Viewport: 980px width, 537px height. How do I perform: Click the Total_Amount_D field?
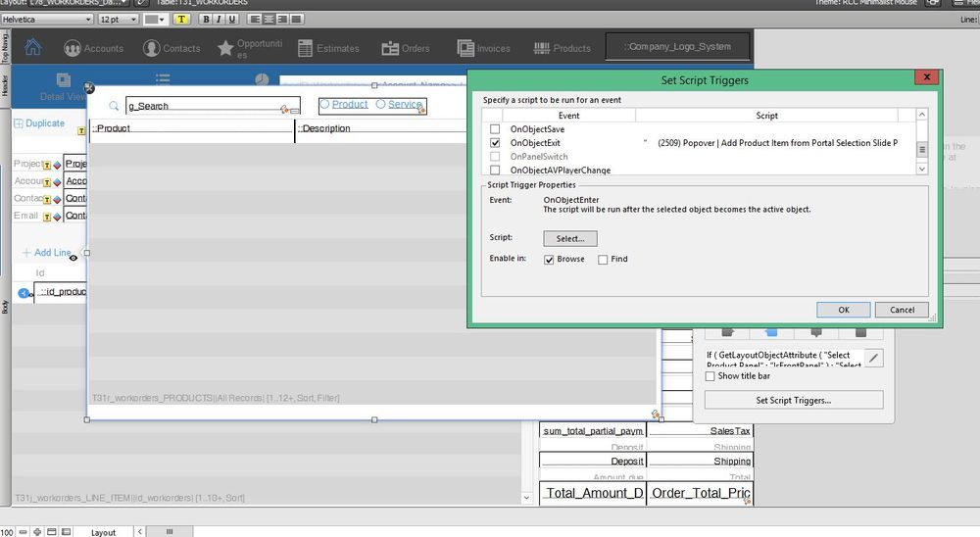click(x=593, y=493)
